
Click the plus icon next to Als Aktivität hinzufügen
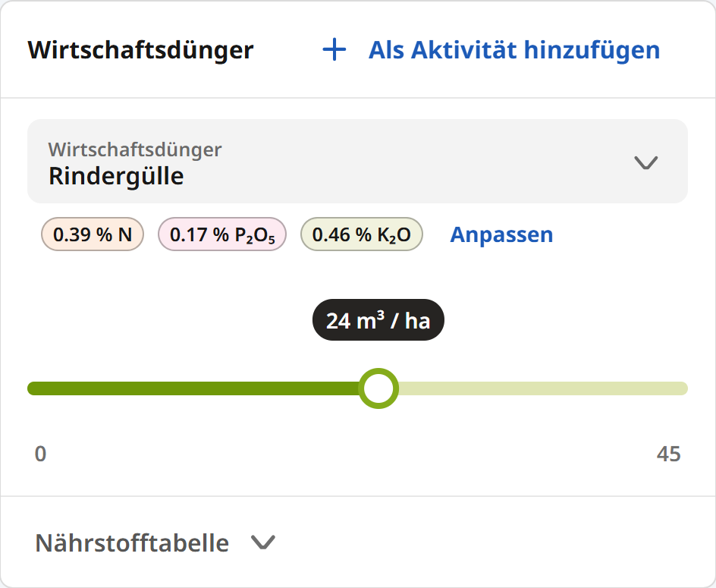[x=333, y=50]
